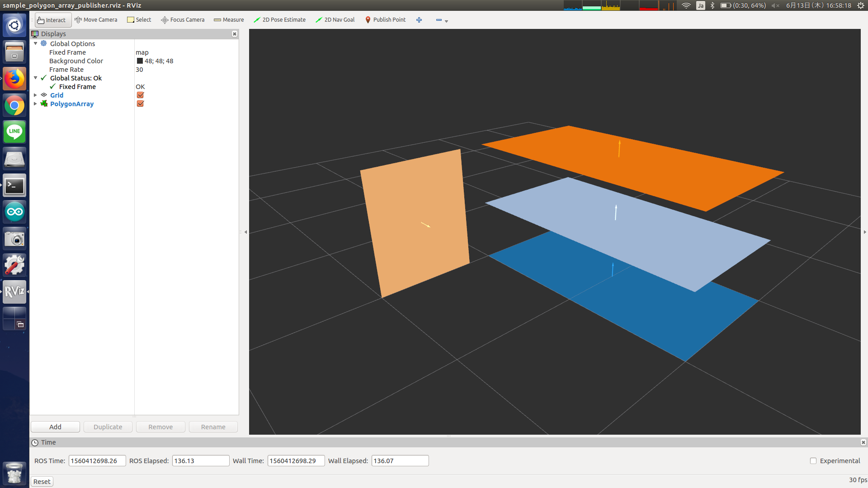868x488 pixels.
Task: Open the Ja input method indicator
Action: click(x=700, y=5)
